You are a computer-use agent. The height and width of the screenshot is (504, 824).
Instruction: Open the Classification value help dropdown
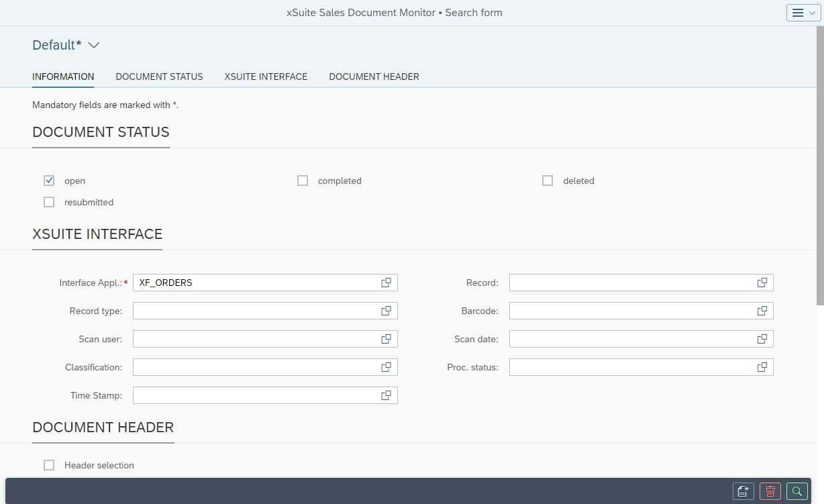[x=386, y=367]
